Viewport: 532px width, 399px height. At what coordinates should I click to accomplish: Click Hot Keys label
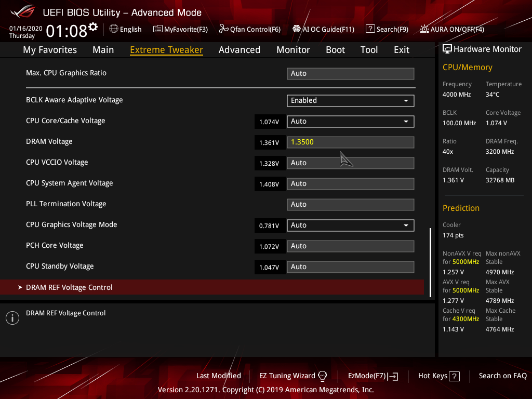point(433,376)
